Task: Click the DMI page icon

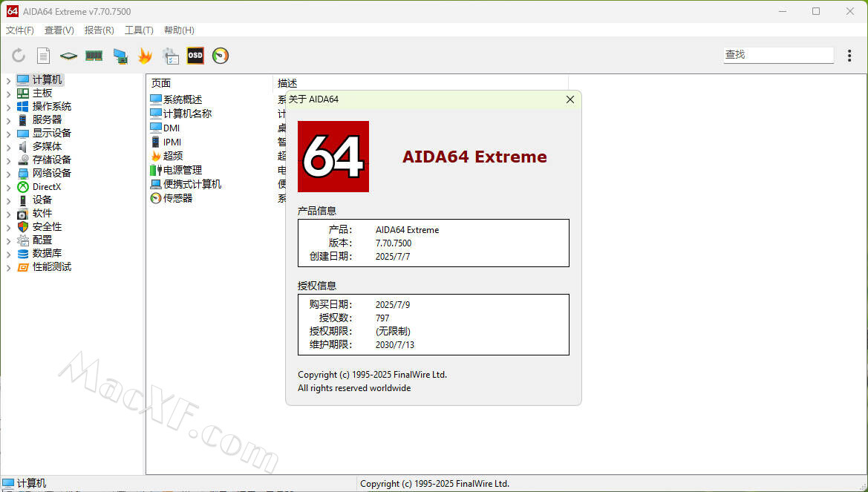Action: point(155,128)
